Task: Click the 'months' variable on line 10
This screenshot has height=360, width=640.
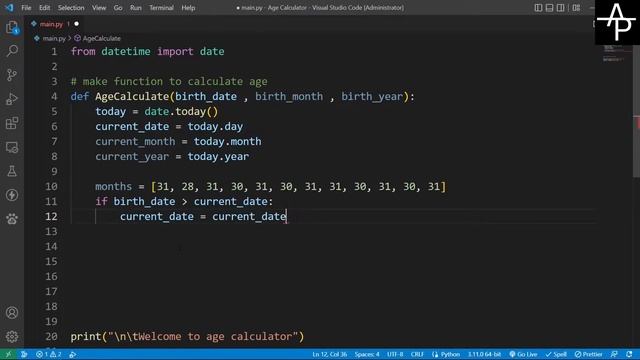Action: 113,187
